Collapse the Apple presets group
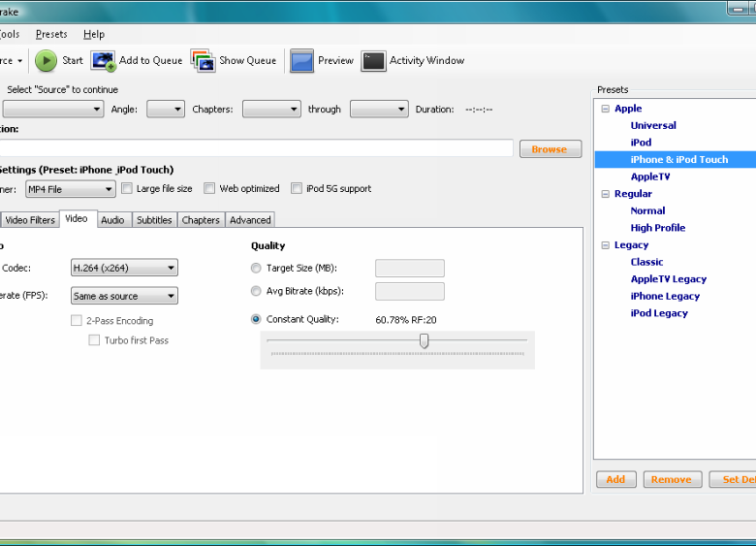 pyautogui.click(x=606, y=109)
